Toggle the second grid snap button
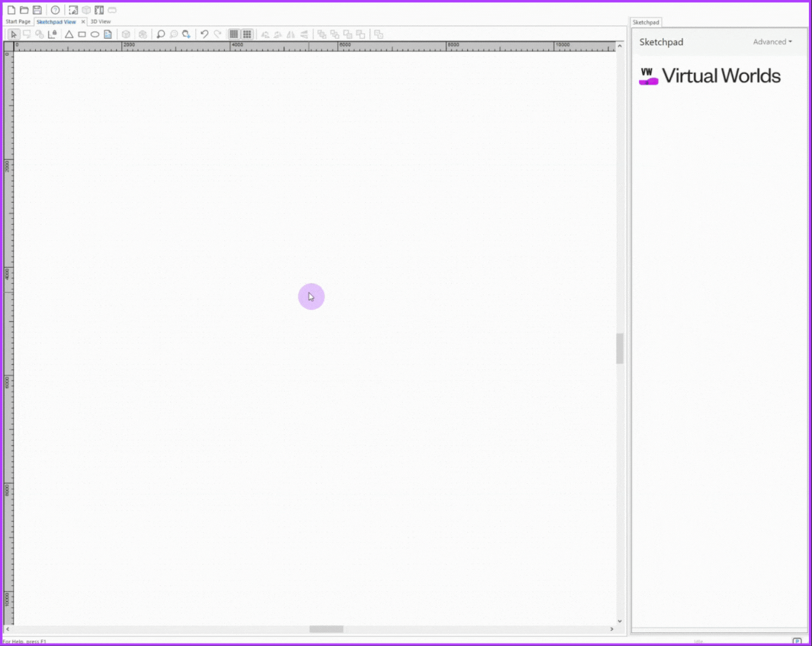Viewport: 812px width, 646px height. point(247,35)
